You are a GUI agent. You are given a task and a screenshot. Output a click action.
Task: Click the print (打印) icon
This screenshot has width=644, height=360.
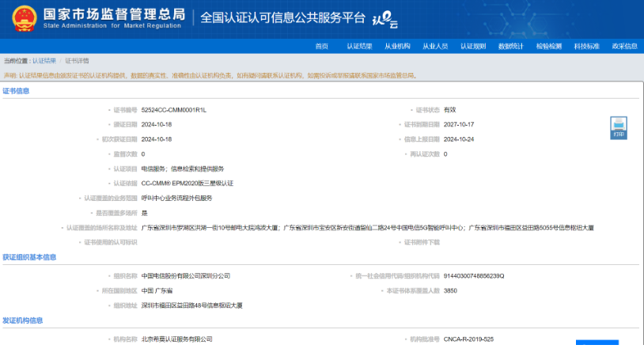[619, 128]
